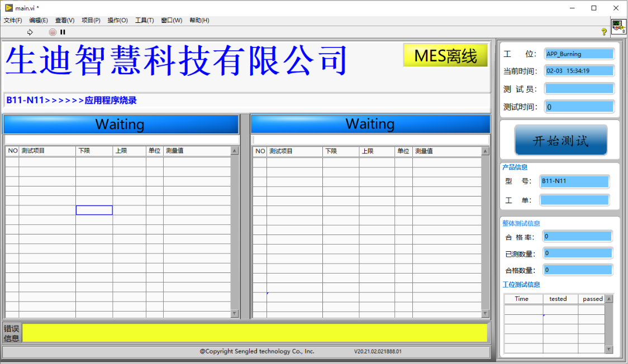The image size is (628, 364).
Task: Click the MES离线 indicator button
Action: tap(445, 55)
